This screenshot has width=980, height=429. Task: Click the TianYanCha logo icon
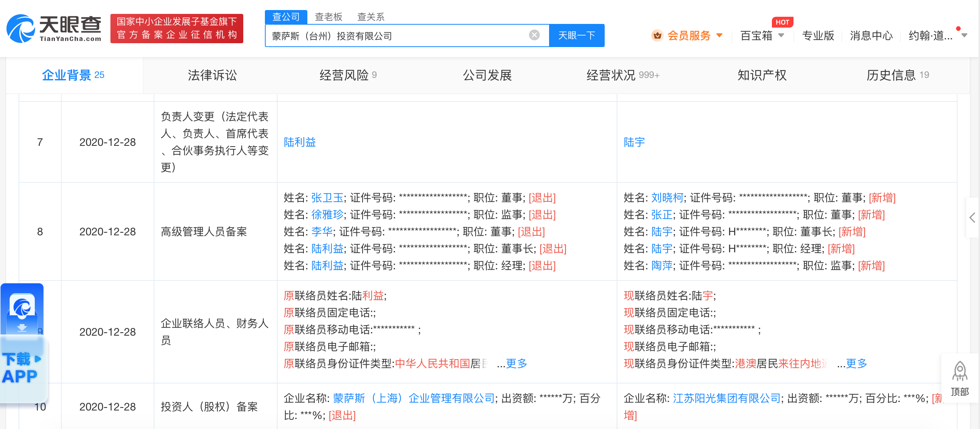tap(21, 29)
